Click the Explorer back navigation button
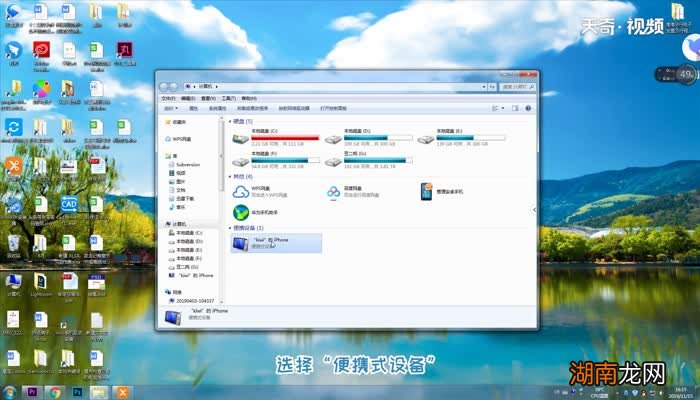 163,87
